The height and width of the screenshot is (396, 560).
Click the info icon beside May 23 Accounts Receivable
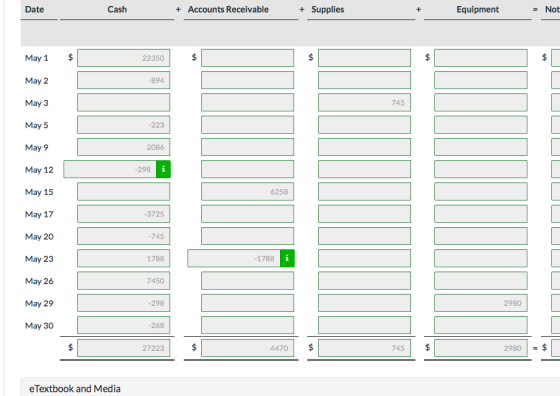pyautogui.click(x=287, y=258)
